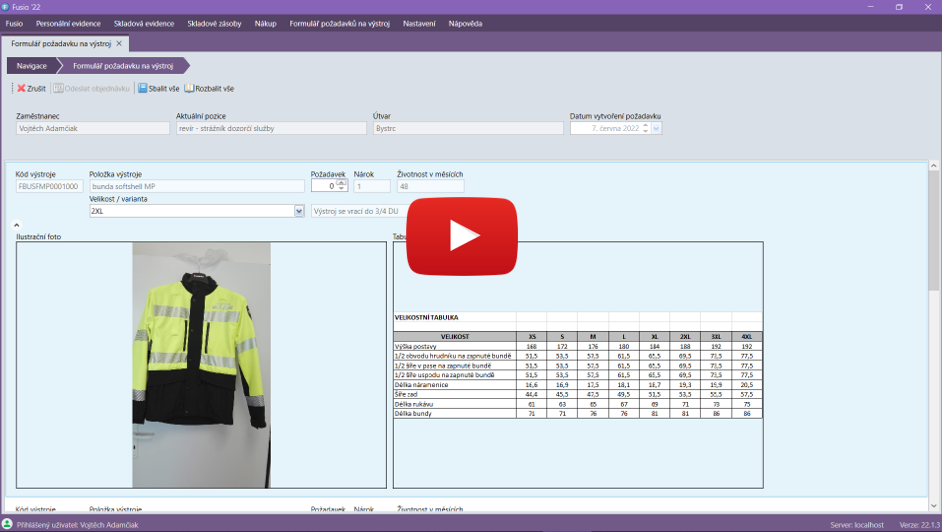
Task: Collapse the bunda softshell MP item section
Action: 17,226
